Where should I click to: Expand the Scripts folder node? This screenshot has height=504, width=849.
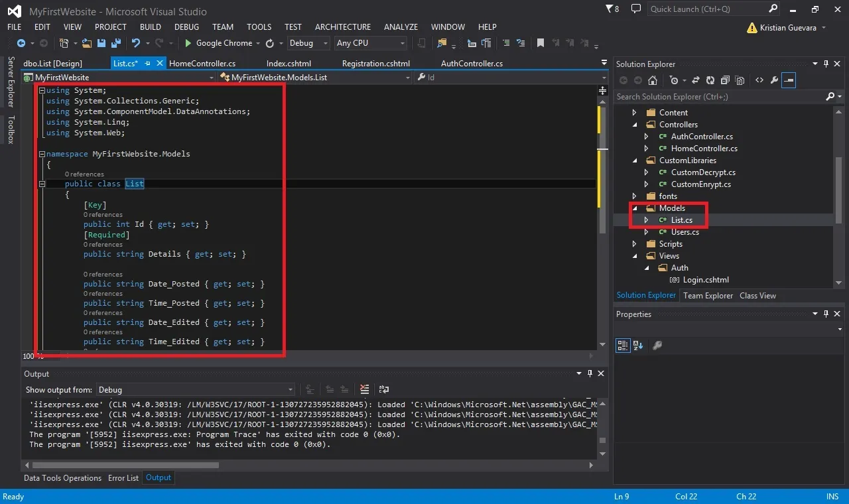(x=634, y=244)
